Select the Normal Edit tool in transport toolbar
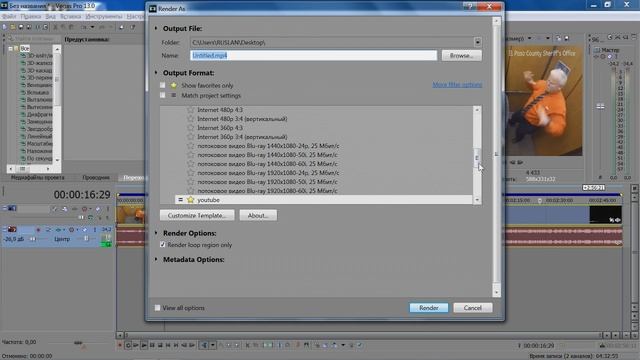Image resolution: width=640 pixels, height=360 pixels. [x=204, y=345]
